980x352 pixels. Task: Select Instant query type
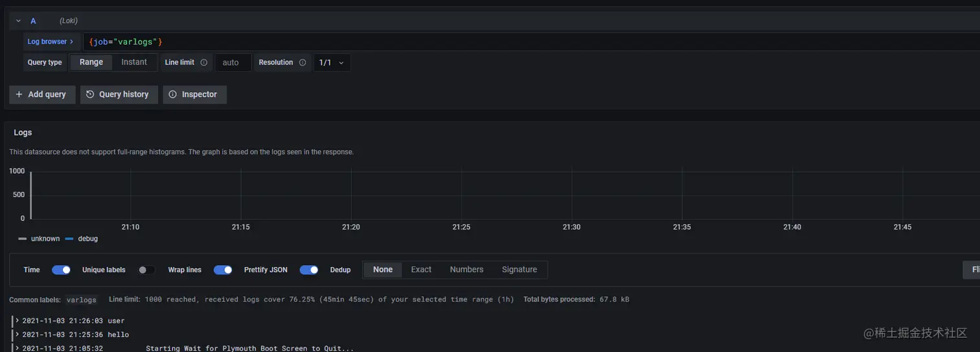(134, 62)
